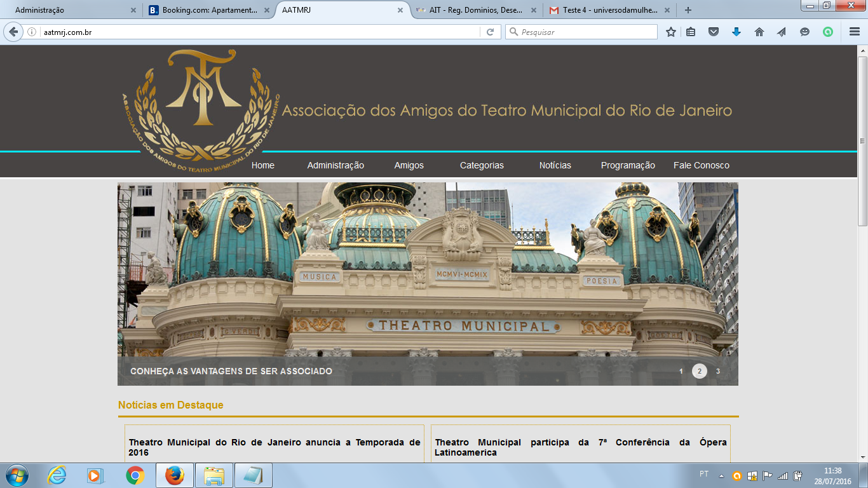Open site identity info icon in the address bar
This screenshot has height=488, width=868.
click(32, 32)
